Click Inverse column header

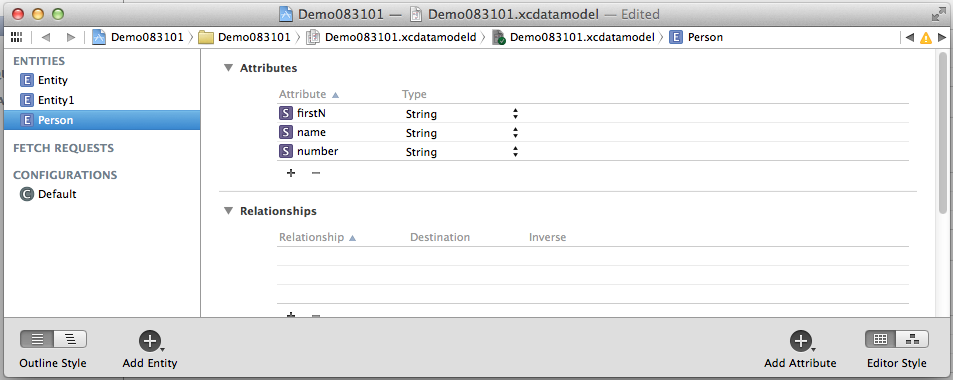(548, 237)
